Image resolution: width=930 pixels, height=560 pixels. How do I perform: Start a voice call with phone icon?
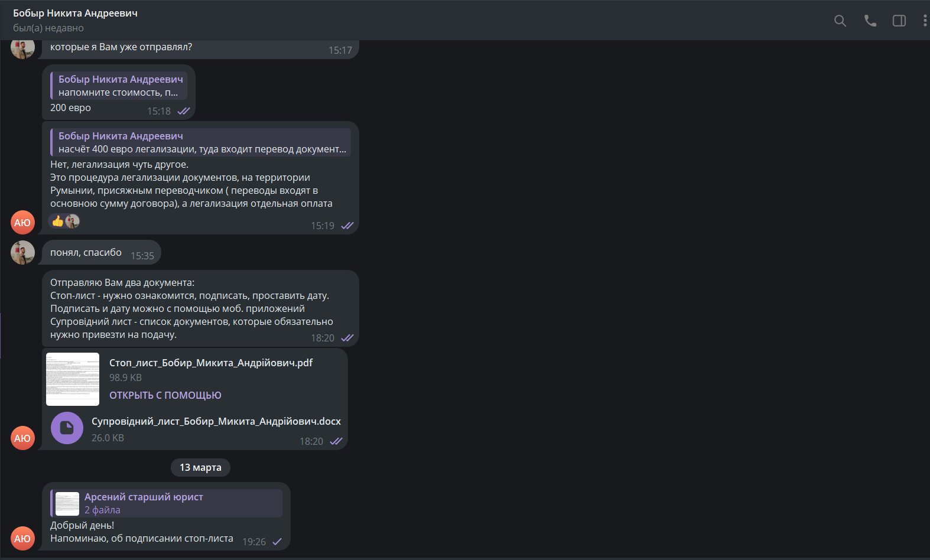click(x=870, y=21)
